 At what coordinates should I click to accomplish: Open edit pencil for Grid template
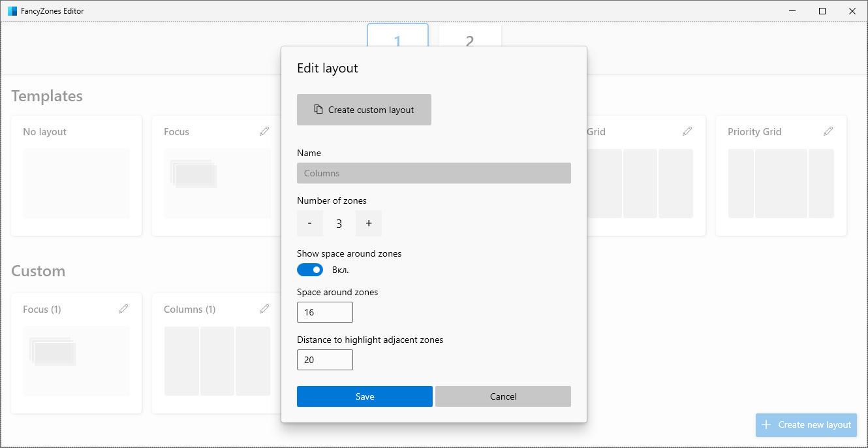pos(687,131)
